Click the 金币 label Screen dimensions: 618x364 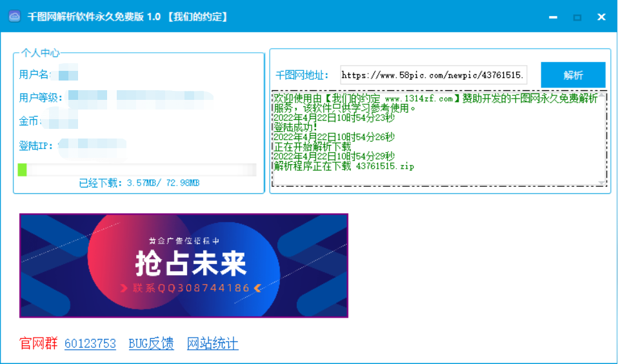coord(29,121)
